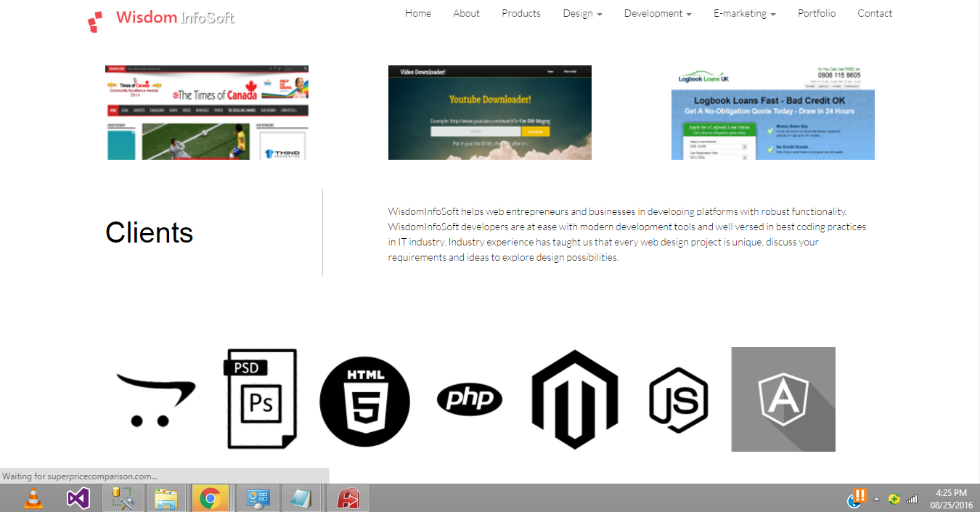Open VLC media player from taskbar
The width and height of the screenshot is (980, 512).
[x=33, y=498]
